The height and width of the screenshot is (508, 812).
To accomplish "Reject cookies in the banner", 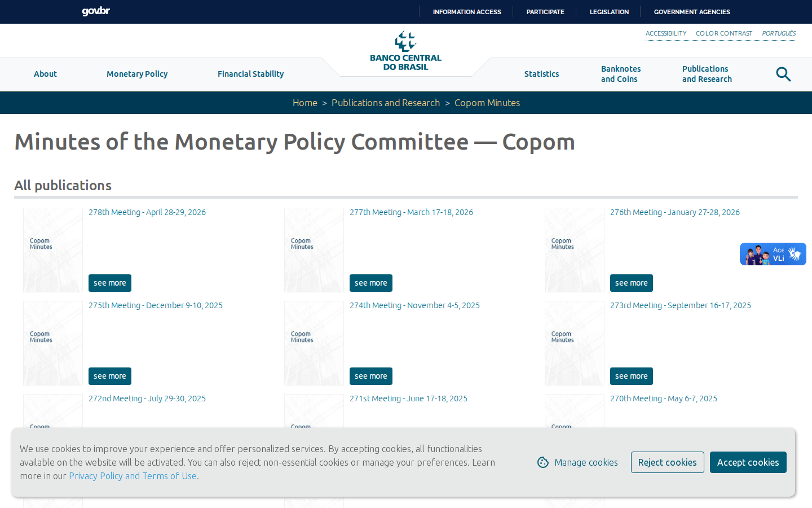I will coord(667,462).
